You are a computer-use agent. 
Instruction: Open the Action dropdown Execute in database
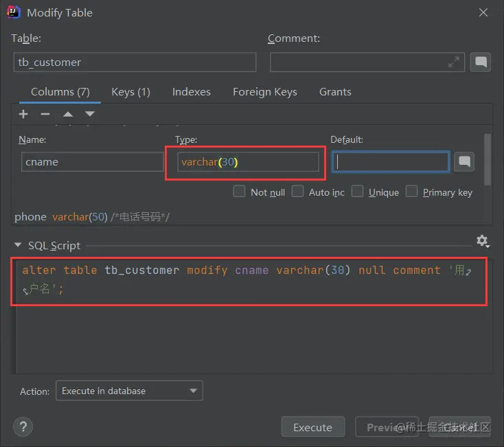(129, 391)
